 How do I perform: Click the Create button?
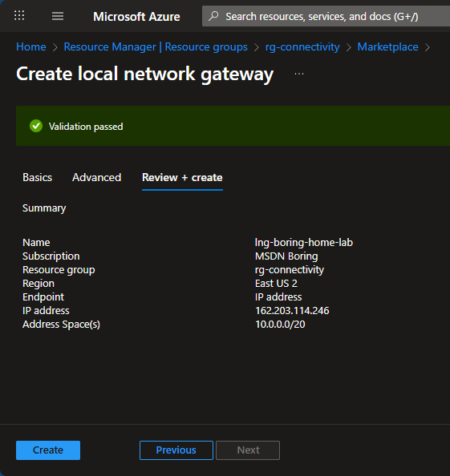(48, 450)
